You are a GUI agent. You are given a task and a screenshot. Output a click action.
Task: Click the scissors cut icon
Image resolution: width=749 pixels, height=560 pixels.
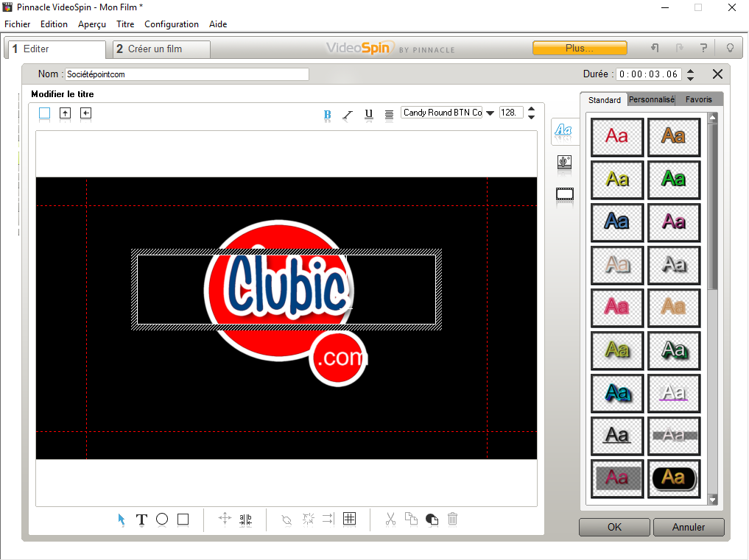[390, 519]
